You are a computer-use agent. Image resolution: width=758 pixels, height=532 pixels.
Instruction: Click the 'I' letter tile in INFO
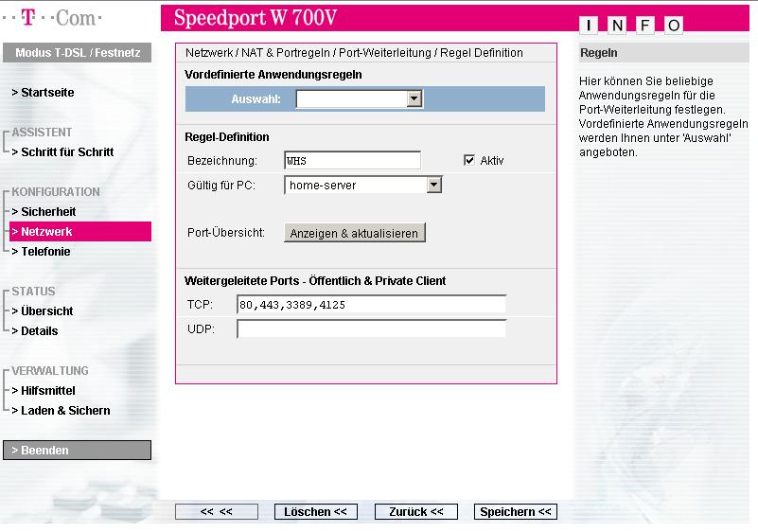[x=589, y=25]
